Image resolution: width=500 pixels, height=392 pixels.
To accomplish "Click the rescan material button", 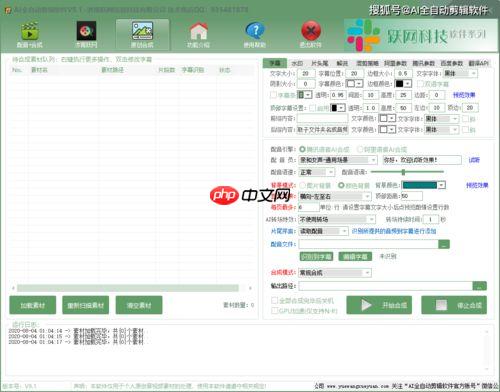I will (86, 305).
